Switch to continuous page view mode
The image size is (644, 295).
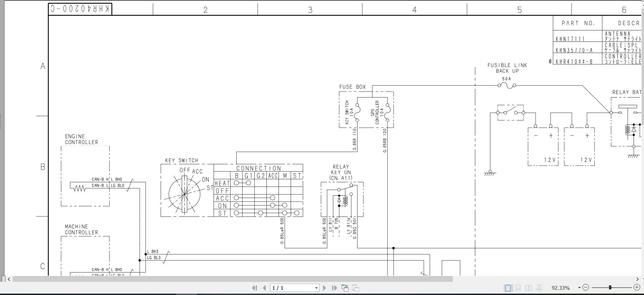[518, 288]
